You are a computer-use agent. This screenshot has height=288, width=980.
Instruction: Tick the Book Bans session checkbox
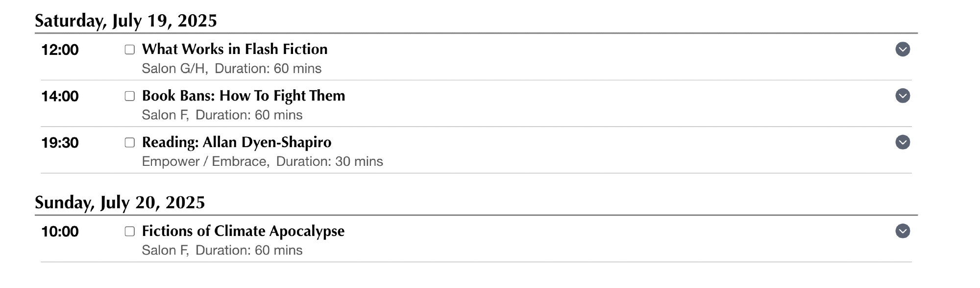tap(130, 96)
